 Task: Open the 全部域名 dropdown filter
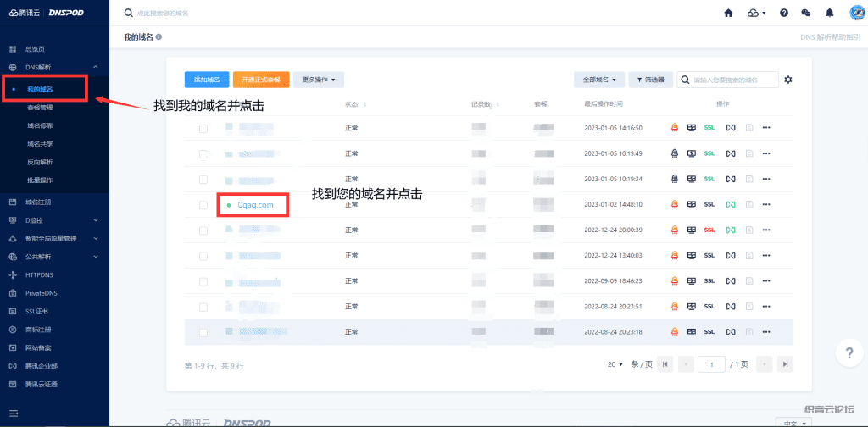(598, 80)
